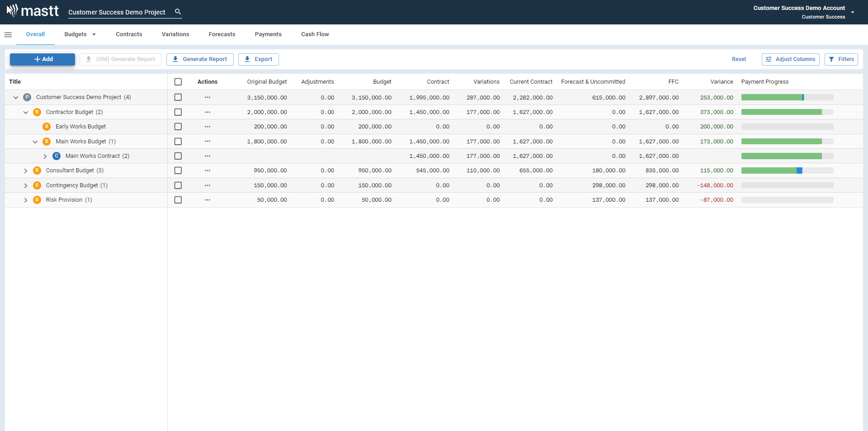Click the Export button
The width and height of the screenshot is (868, 431).
tap(259, 59)
